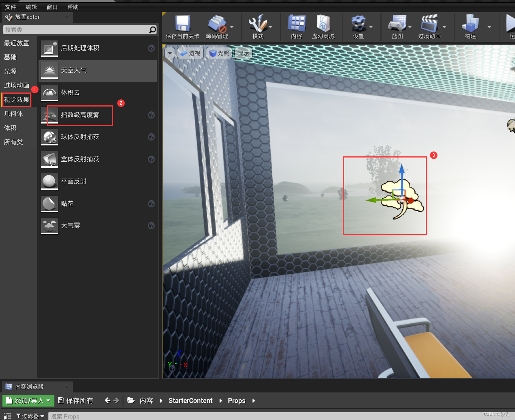Select the 平面反射 actor icon

50,182
